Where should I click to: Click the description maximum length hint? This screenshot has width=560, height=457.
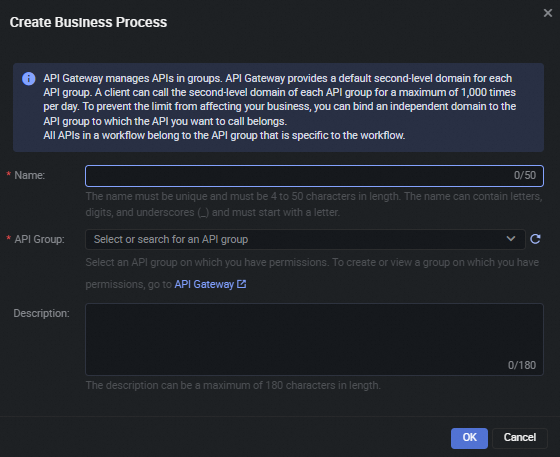233,386
